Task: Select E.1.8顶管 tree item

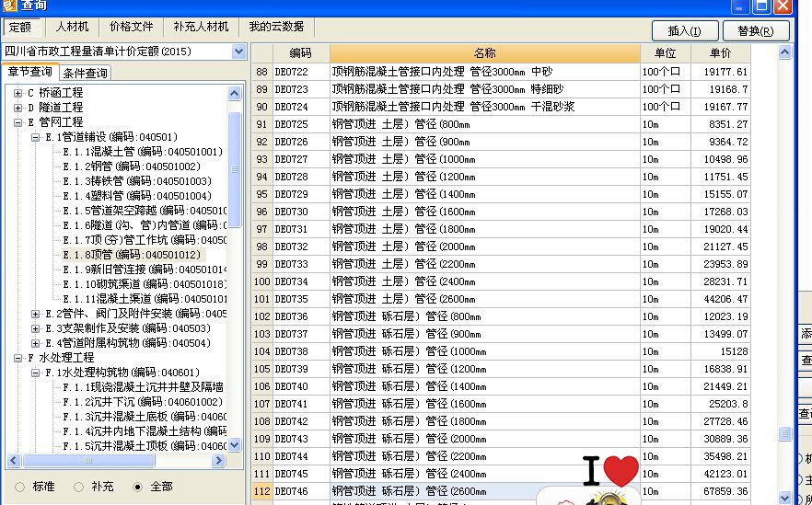Action: pyautogui.click(x=132, y=255)
